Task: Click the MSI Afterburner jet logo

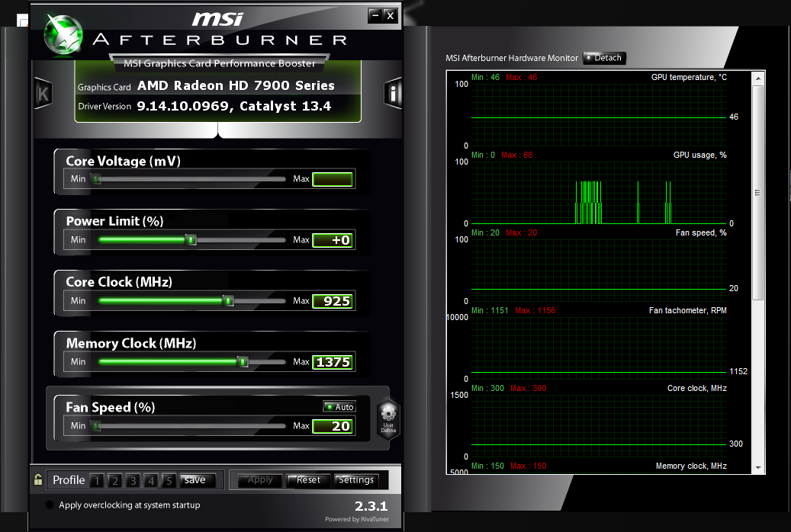Action: point(63,34)
